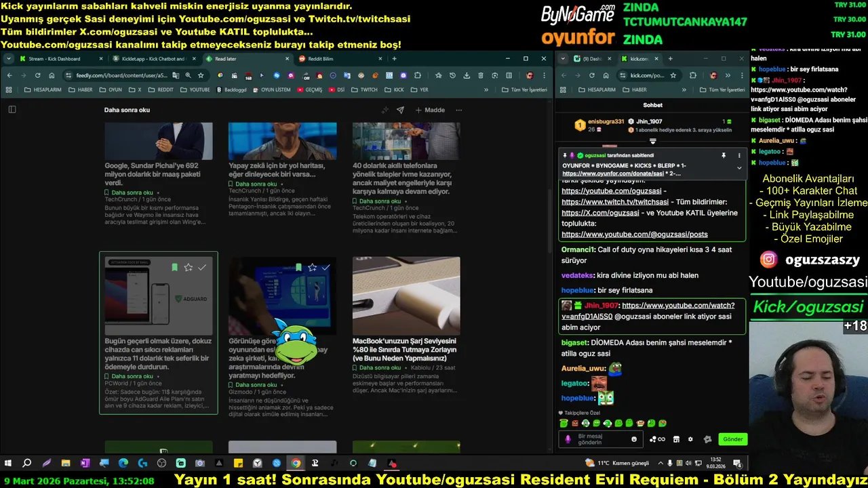This screenshot has height=488, width=868.
Task: Open the oyunfor.com/donate/sasi link
Action: pos(612,174)
